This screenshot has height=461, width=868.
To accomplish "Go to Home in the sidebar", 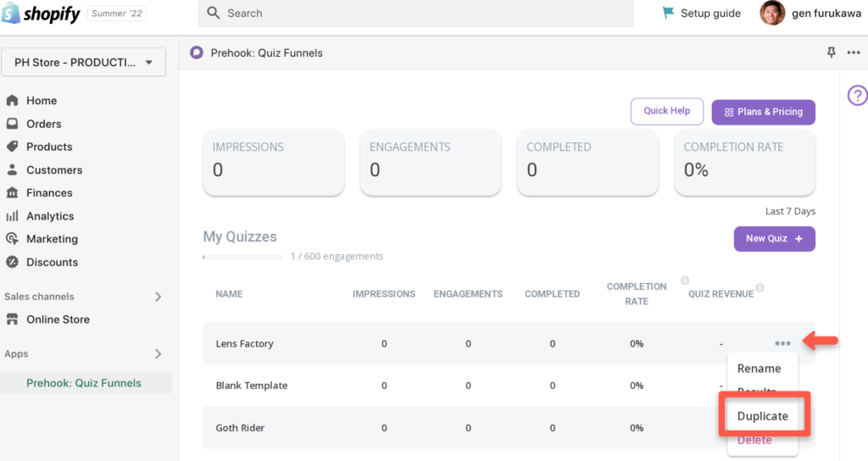I will point(42,101).
